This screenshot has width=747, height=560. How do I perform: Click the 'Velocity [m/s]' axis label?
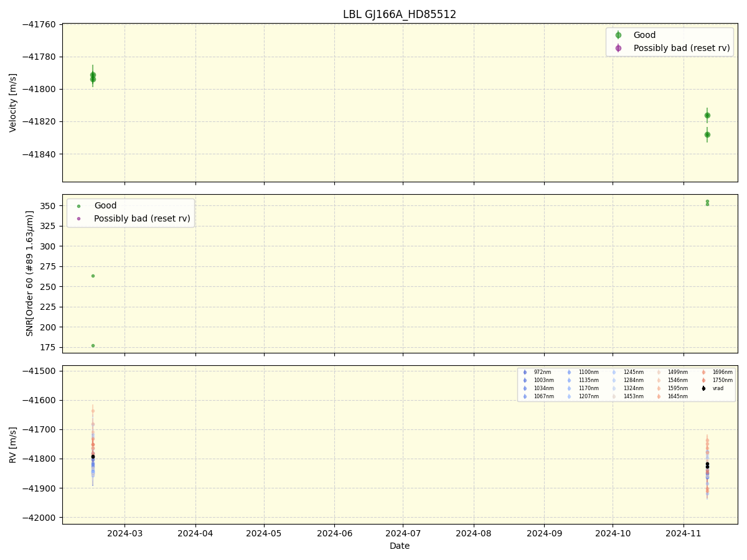[13, 103]
